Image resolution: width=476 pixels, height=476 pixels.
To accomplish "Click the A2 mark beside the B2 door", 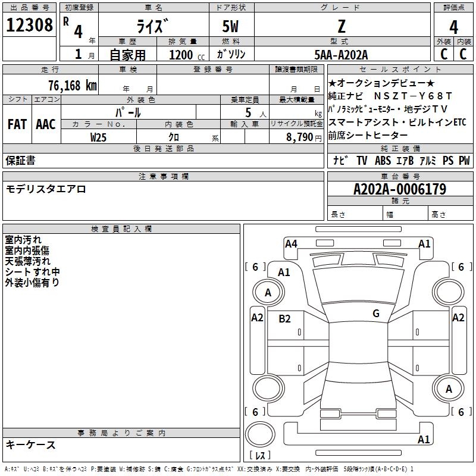I will coord(257,318).
